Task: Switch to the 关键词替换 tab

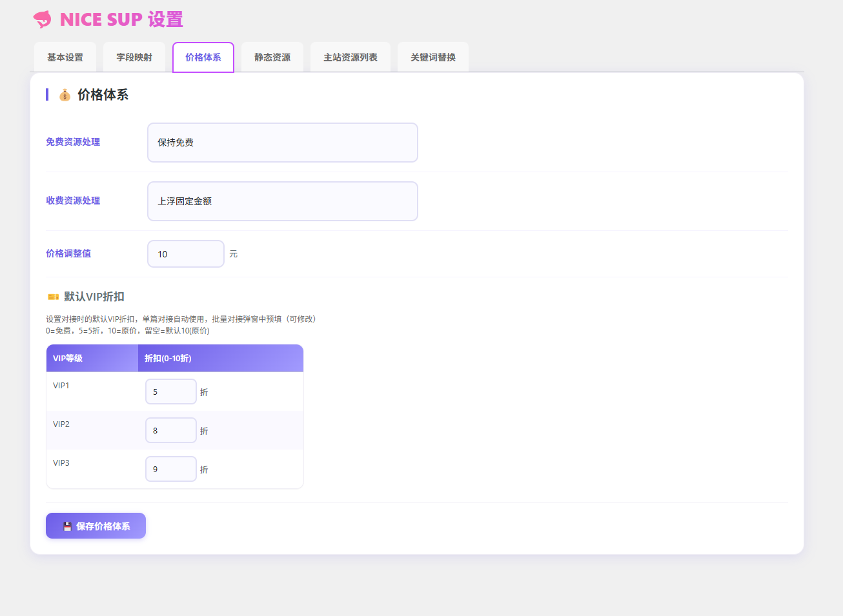Action: coord(433,57)
